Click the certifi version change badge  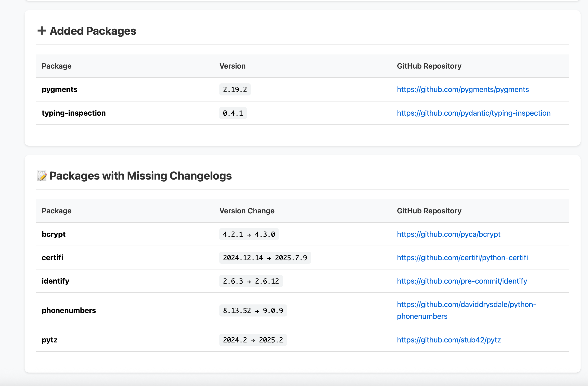[x=265, y=257]
